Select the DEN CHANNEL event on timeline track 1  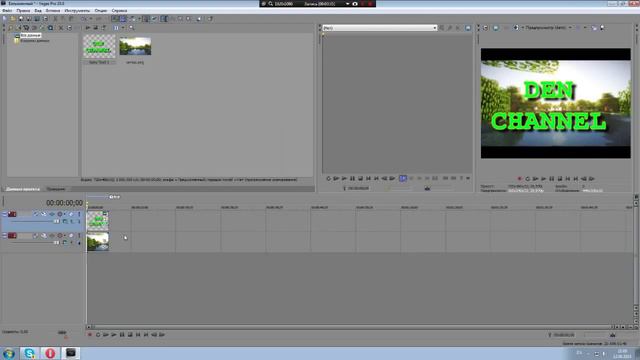98,221
